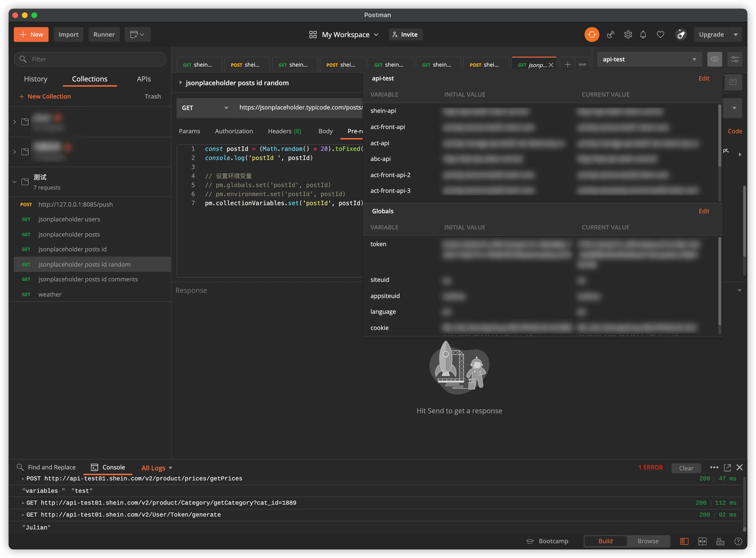The width and height of the screenshot is (756, 558).
Task: Click the 测试 collection folder icon
Action: point(25,182)
